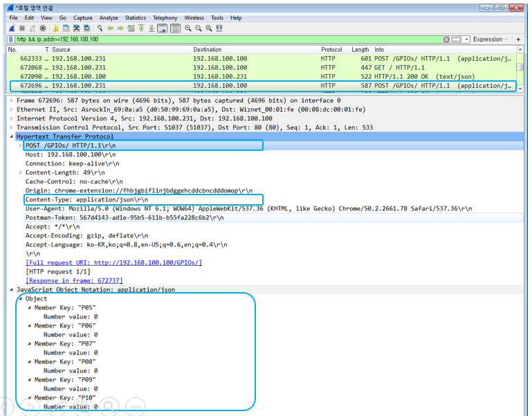Open the Tools menu
Image resolution: width=532 pixels, height=416 pixels.
click(217, 18)
